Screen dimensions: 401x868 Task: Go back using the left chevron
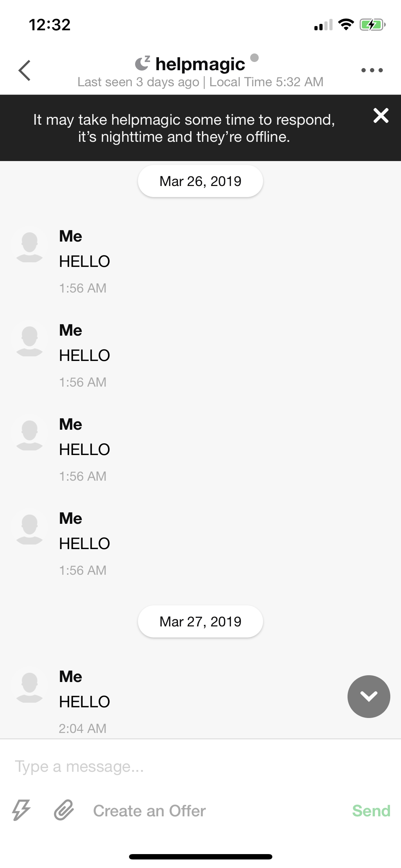(24, 70)
